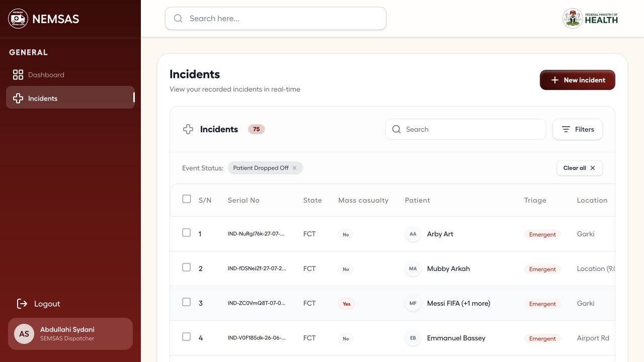
Task: Click the MF avatar for Messi FIFA
Action: click(413, 303)
